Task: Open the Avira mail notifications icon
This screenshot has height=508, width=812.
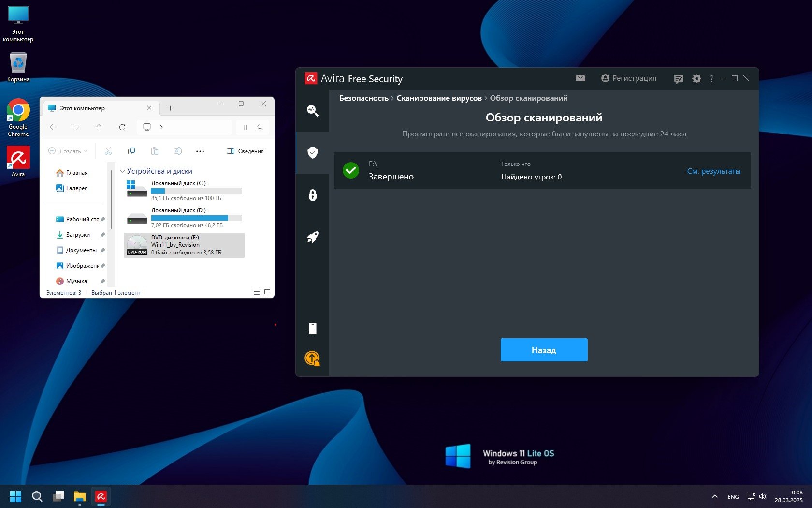Action: (580, 78)
